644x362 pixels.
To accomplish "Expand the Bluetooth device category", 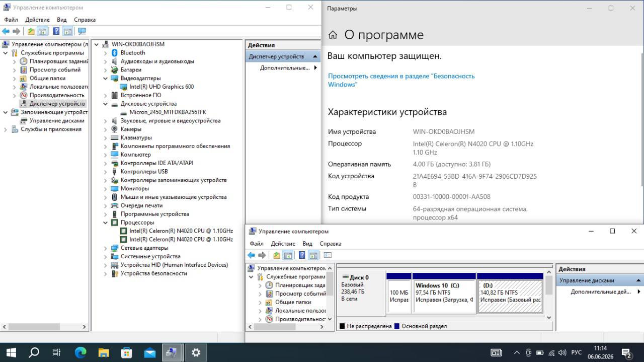I will tap(105, 53).
